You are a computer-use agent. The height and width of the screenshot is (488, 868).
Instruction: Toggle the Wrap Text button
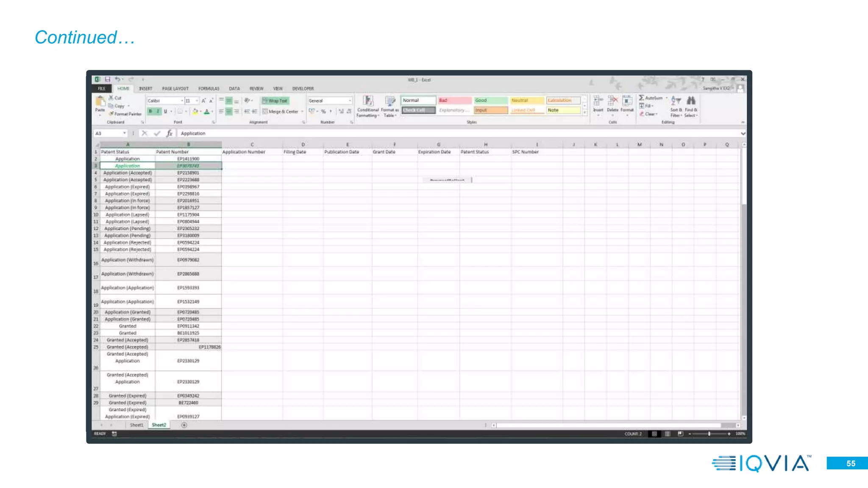[x=275, y=101]
